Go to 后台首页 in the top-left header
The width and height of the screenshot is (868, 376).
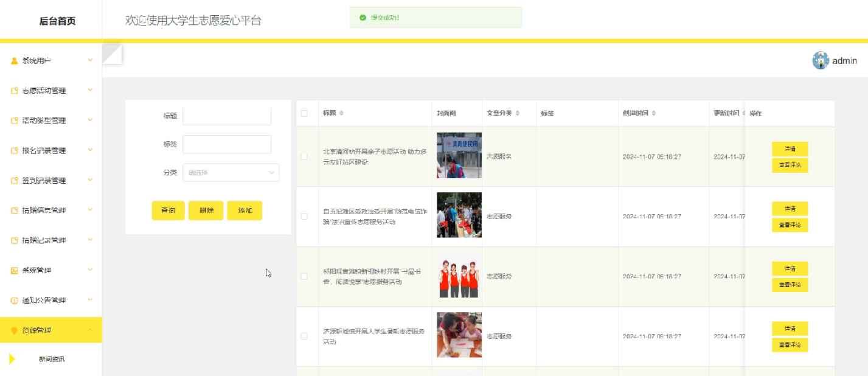[57, 21]
